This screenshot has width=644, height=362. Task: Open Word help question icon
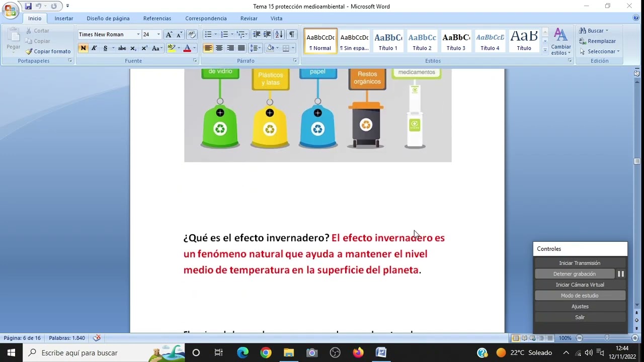pos(636,18)
